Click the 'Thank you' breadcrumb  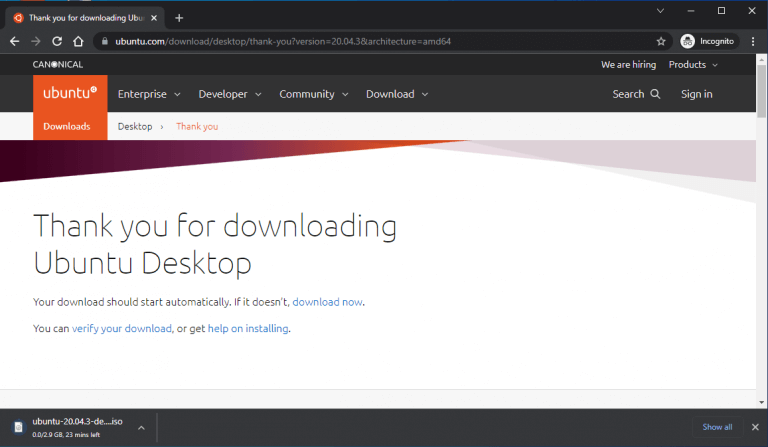point(197,126)
